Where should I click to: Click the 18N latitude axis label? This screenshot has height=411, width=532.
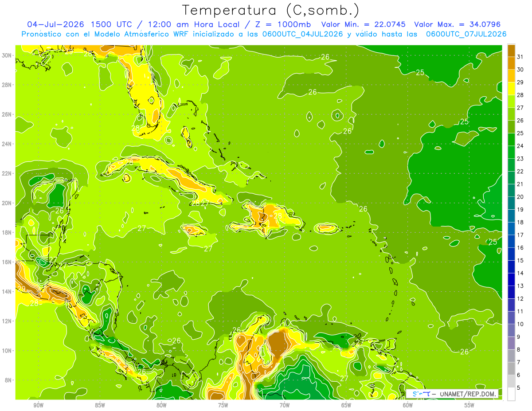(x=7, y=232)
